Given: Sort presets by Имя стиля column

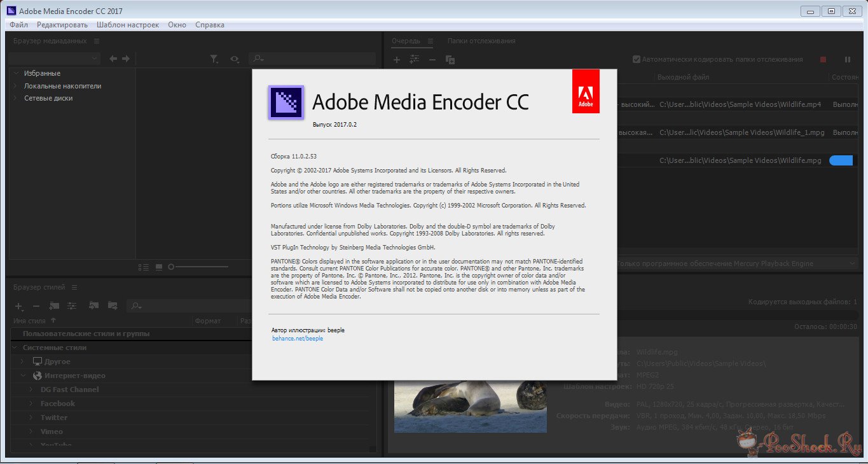Looking at the screenshot, I should point(30,321).
